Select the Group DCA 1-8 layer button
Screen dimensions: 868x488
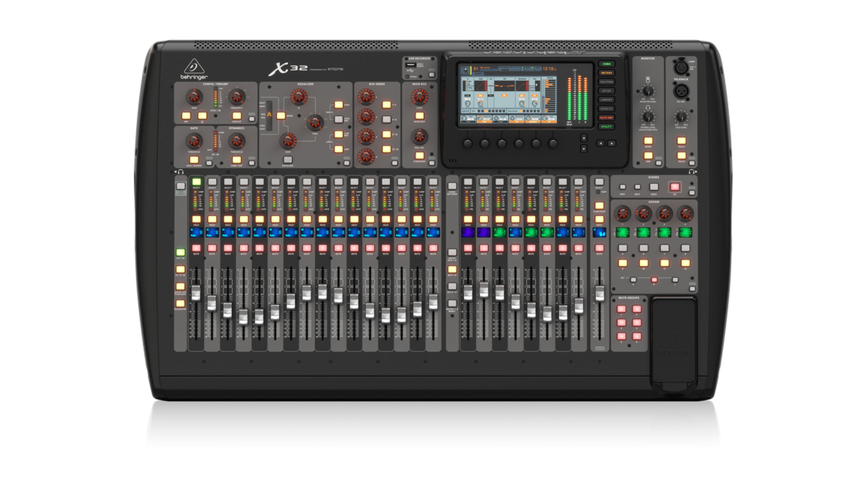pos(452,253)
